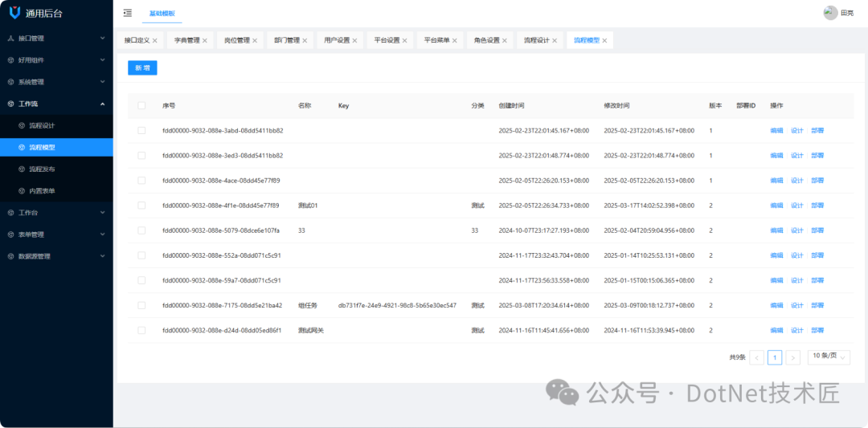Close the 平台菜单 tab using its X icon

[454, 40]
